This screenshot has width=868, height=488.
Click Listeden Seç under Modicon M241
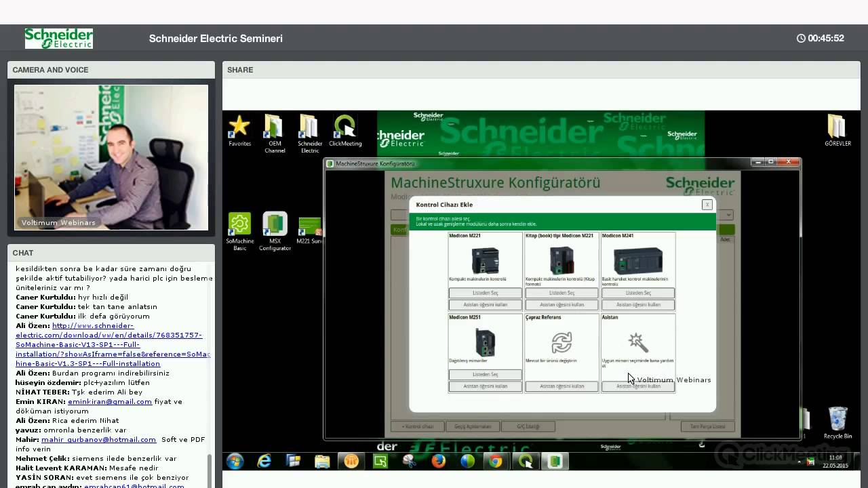638,293
